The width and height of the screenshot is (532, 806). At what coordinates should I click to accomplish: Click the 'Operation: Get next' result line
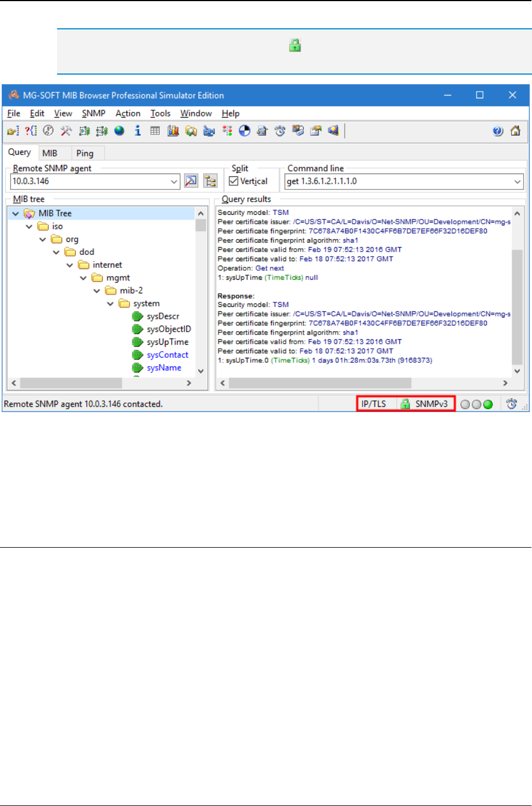point(251,268)
